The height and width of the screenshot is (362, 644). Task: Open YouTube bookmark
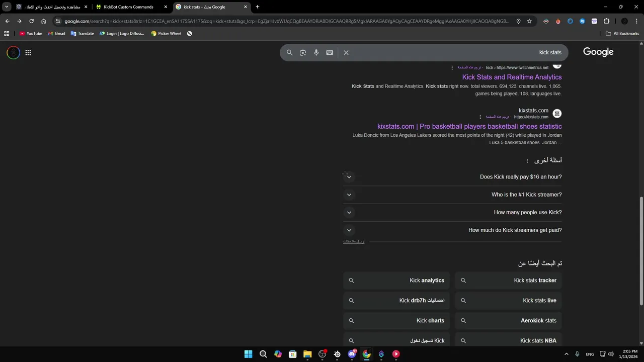(x=31, y=34)
